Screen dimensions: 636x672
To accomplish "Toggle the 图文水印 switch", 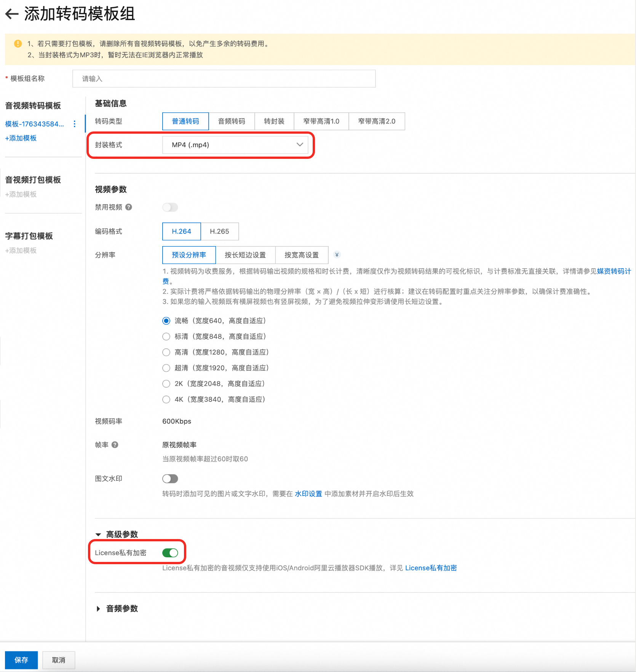I will coord(170,478).
